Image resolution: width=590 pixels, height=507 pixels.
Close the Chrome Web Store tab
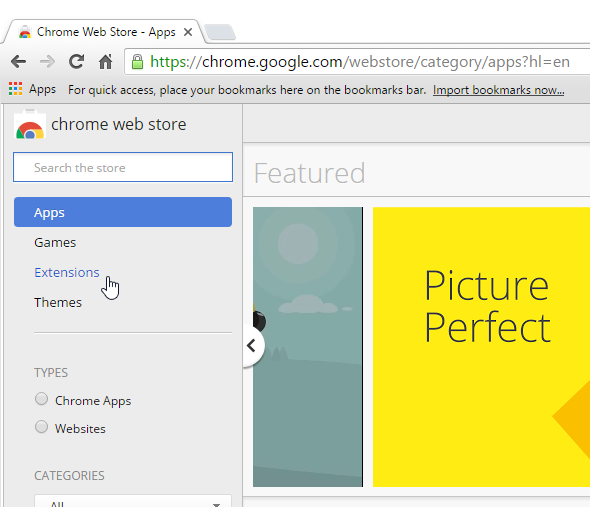(x=188, y=32)
